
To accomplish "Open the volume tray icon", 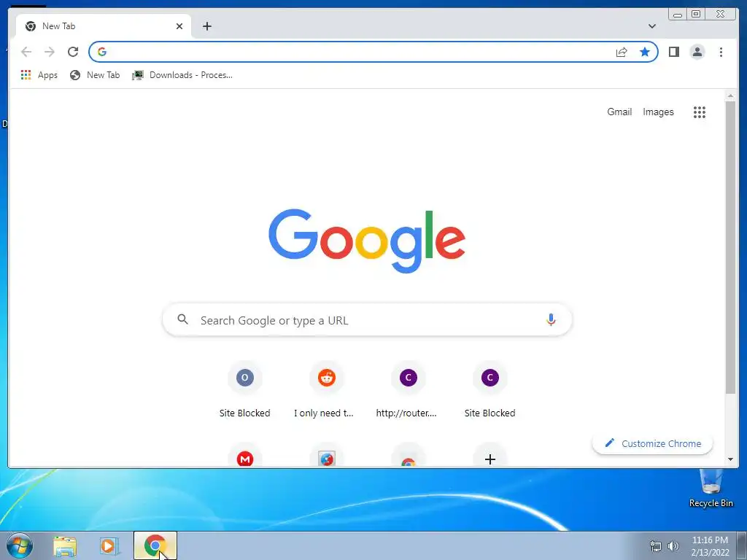I will pos(673,546).
